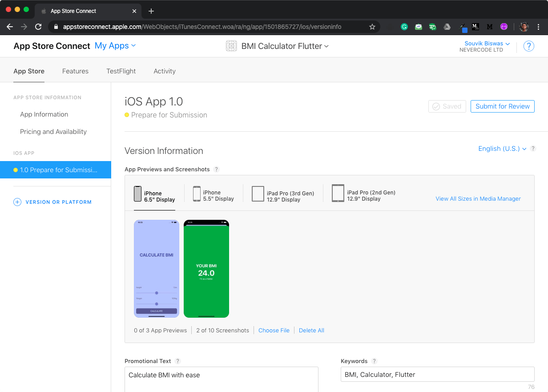548x392 pixels.
Task: Reload the App Store Connect page
Action: (x=38, y=27)
